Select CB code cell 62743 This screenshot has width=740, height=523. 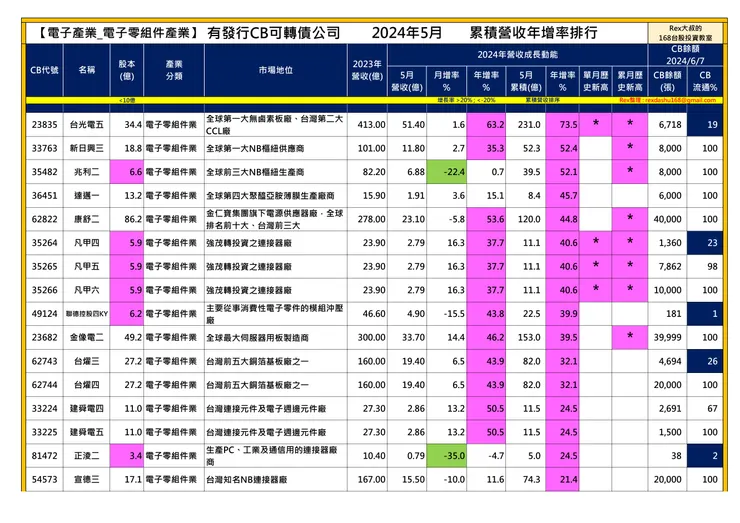point(44,361)
